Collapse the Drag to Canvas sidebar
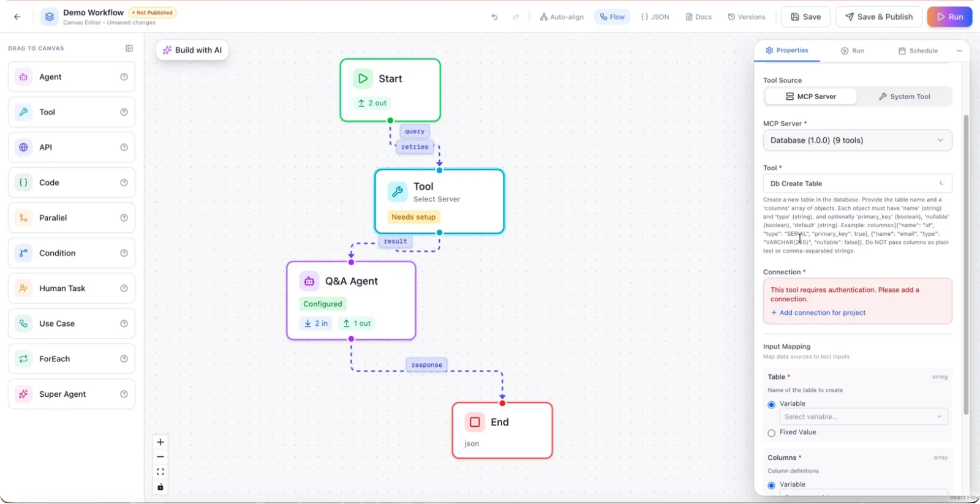Viewport: 980px width, 504px height. click(129, 48)
